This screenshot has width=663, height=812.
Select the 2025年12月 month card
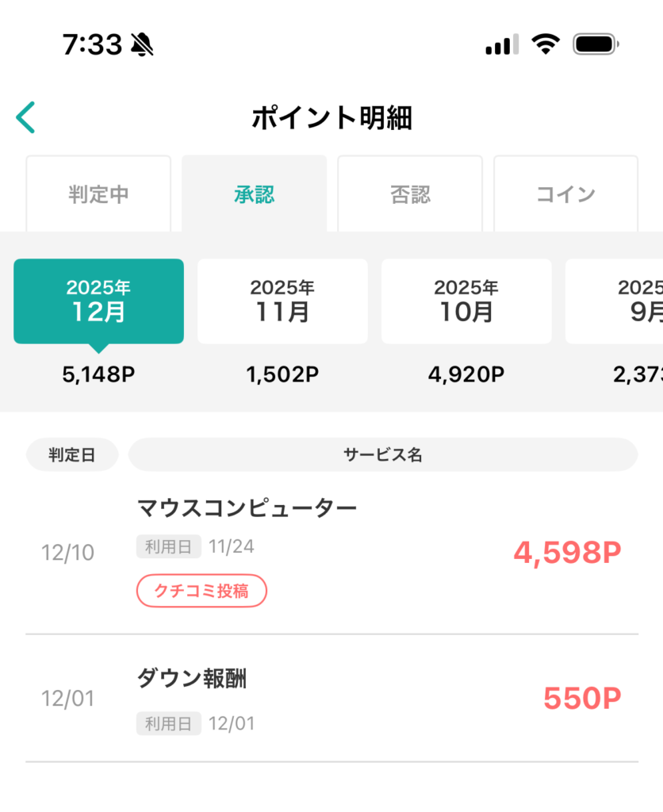[x=98, y=301]
